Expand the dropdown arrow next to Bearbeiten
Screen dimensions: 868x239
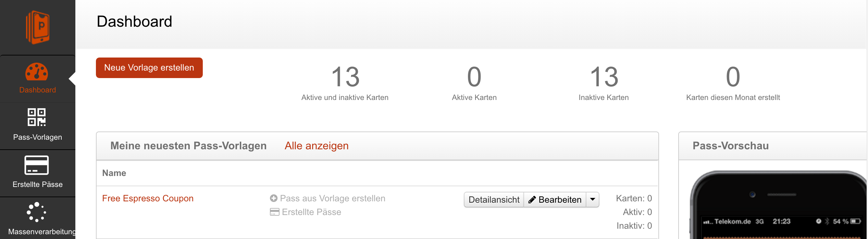(593, 200)
